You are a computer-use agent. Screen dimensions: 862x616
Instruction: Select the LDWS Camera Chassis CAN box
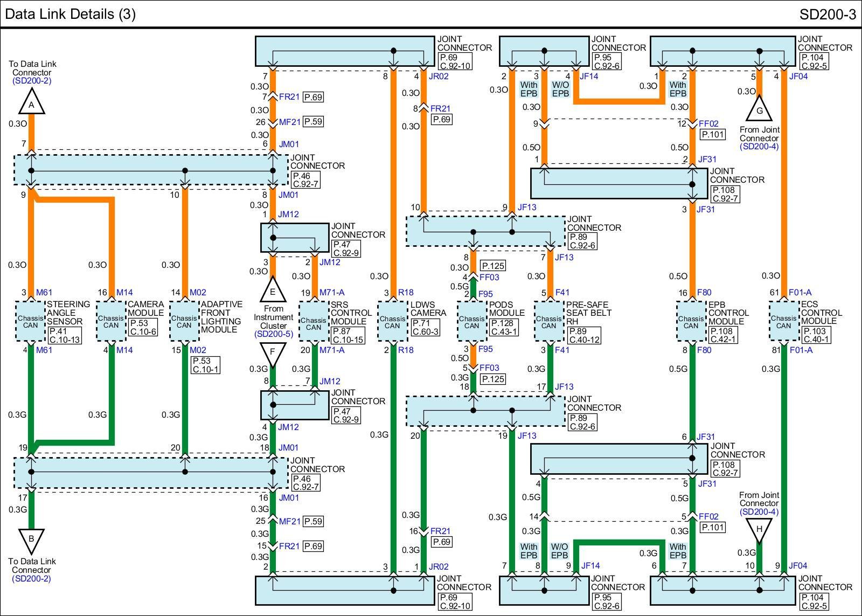[392, 322]
